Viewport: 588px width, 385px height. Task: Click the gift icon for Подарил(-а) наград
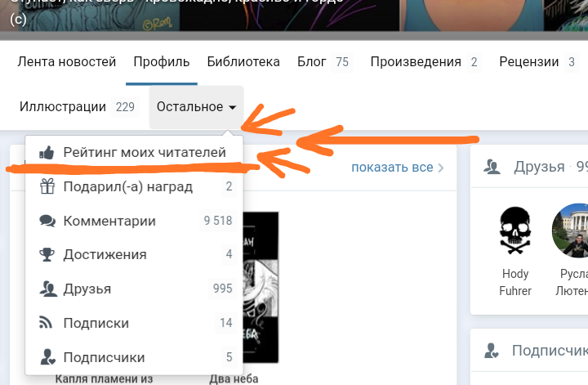(47, 187)
